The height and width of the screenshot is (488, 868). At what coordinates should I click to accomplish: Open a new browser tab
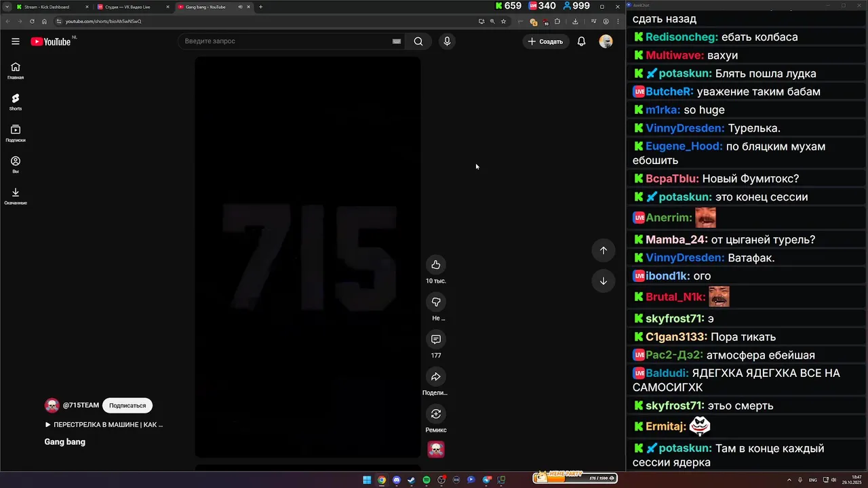point(261,7)
